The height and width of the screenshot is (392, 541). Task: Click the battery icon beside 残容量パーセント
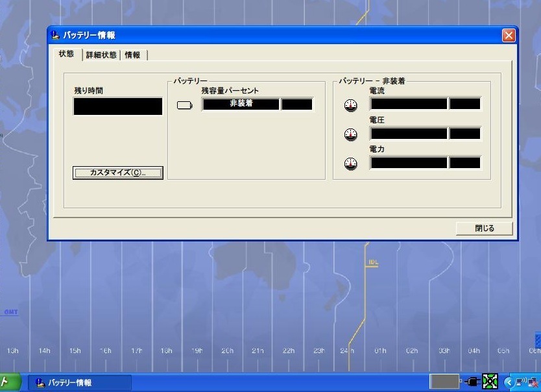click(185, 105)
